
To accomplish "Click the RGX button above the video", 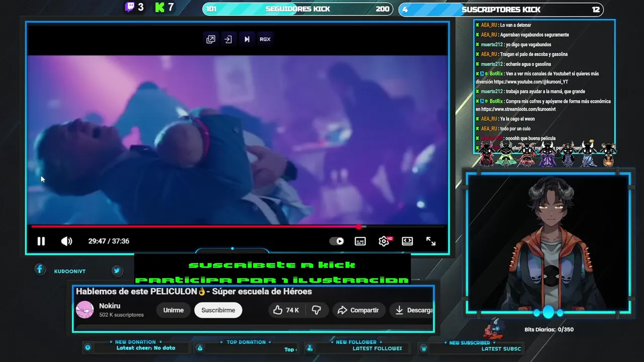I will [265, 39].
